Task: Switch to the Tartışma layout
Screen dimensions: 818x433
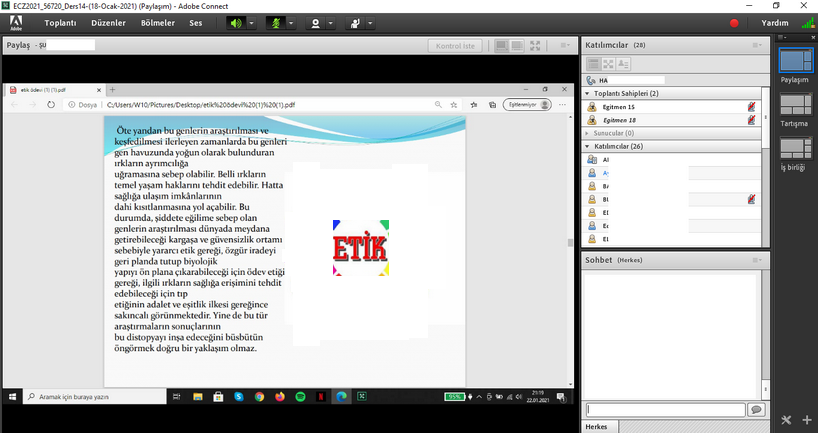Action: pos(795,106)
